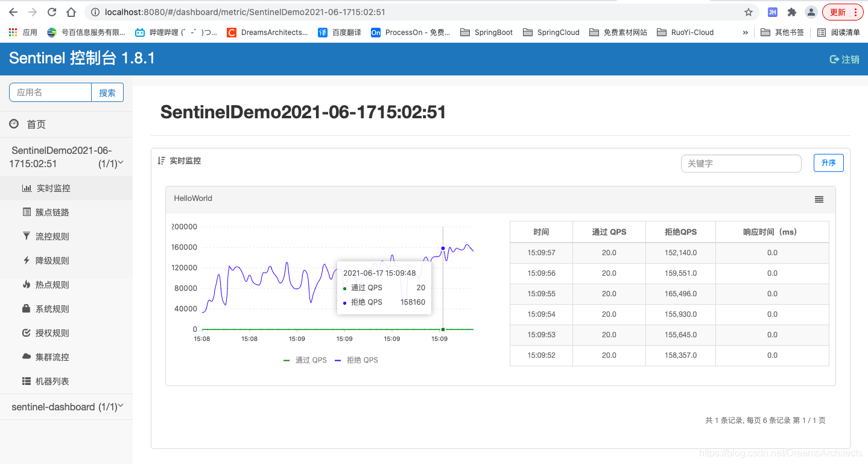Open the browser home page icon
The image size is (868, 464).
[x=71, y=12]
